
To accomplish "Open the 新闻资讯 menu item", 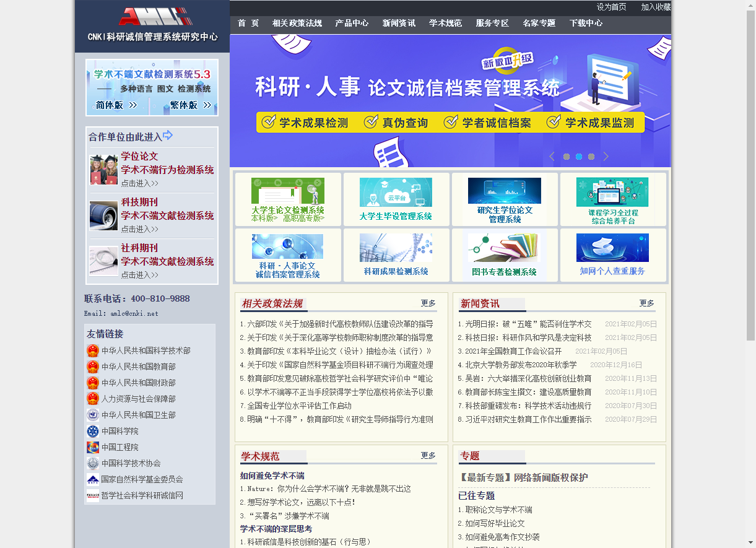I will point(399,24).
